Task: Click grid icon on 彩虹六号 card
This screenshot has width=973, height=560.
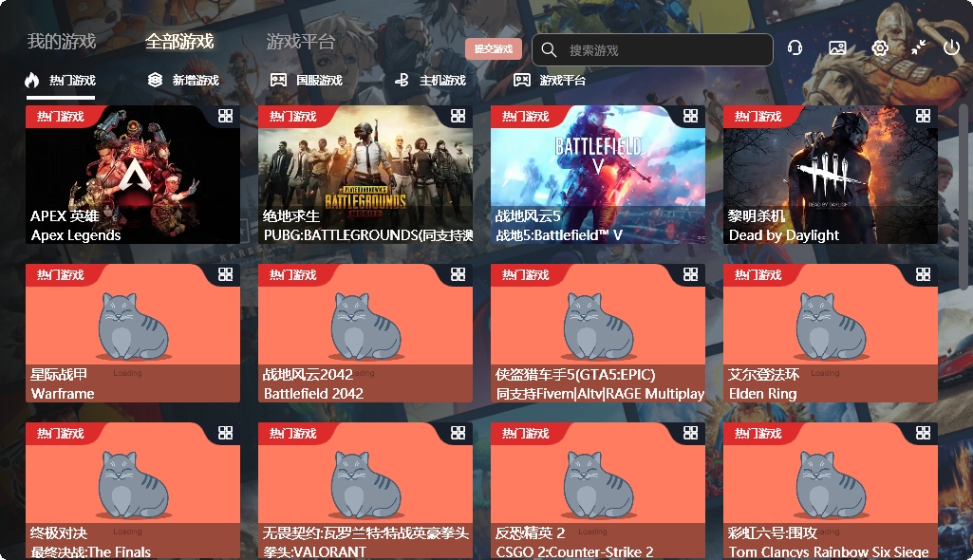Action: [923, 433]
